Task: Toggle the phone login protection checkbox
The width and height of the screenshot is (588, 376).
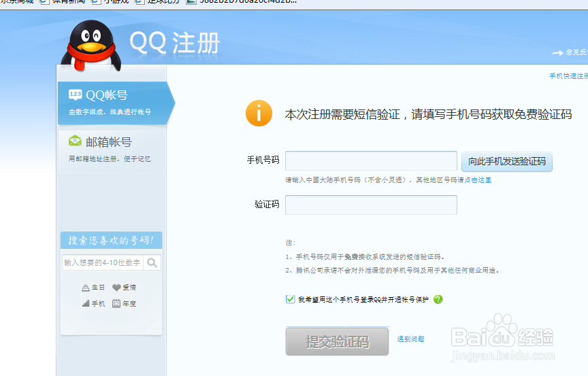Action: coord(290,299)
